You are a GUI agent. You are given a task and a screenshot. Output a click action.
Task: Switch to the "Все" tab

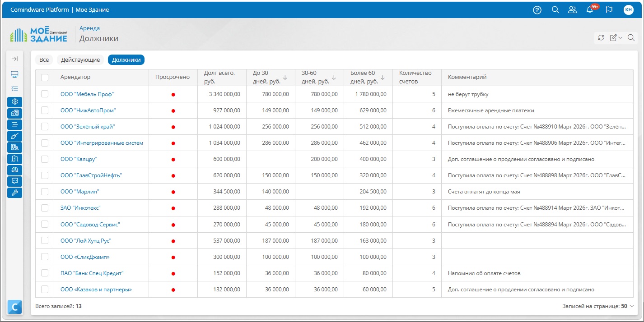[x=44, y=60]
